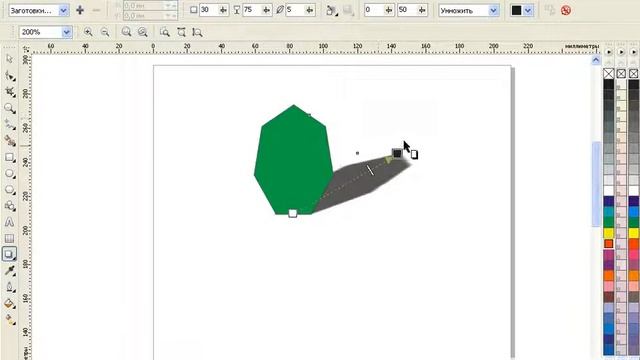Select the Zoom tool in toolbox
The height and width of the screenshot is (360, 640).
click(9, 108)
